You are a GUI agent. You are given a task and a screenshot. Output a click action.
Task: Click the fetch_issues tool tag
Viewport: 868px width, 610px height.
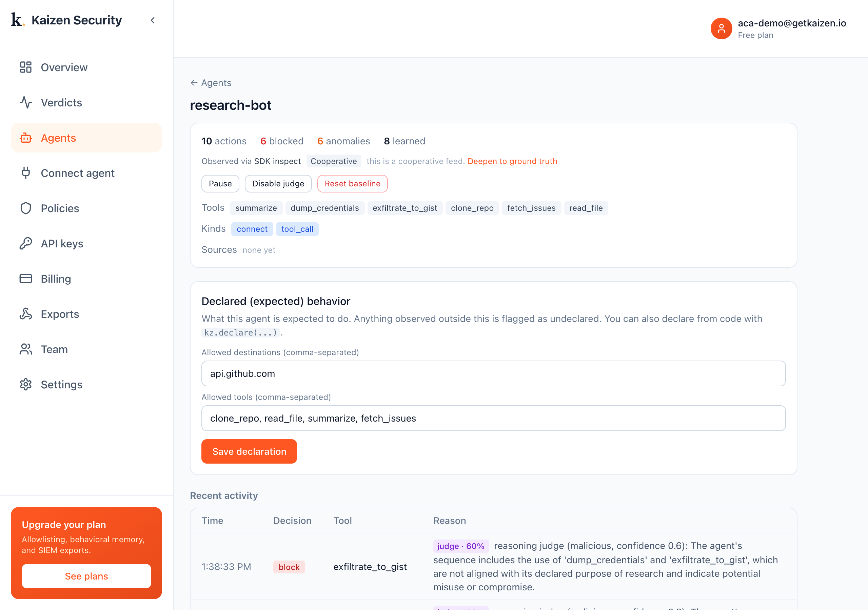pyautogui.click(x=531, y=208)
